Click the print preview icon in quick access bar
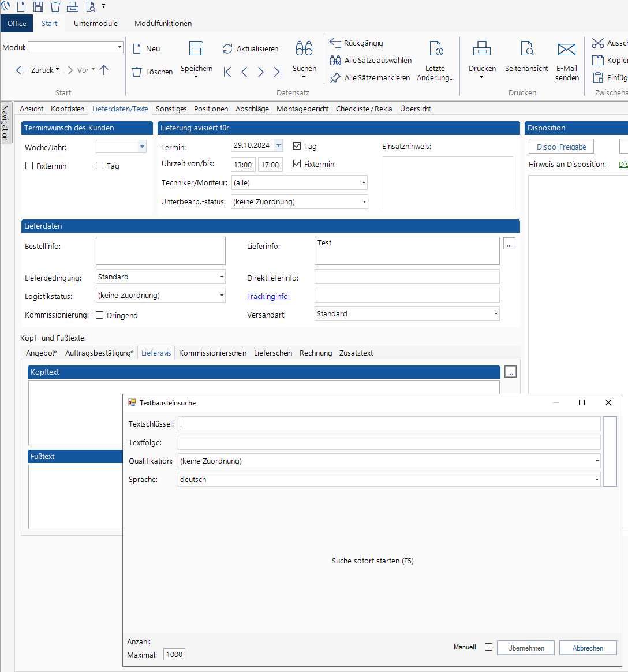Image resolution: width=628 pixels, height=672 pixels. 91,6
